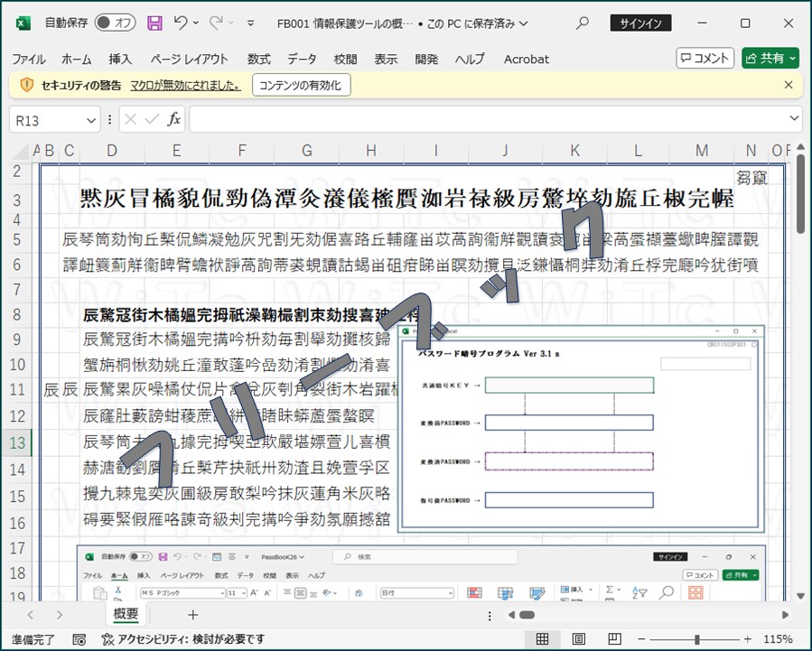The width and height of the screenshot is (812, 651).
Task: Select column G header
Action: click(306, 151)
